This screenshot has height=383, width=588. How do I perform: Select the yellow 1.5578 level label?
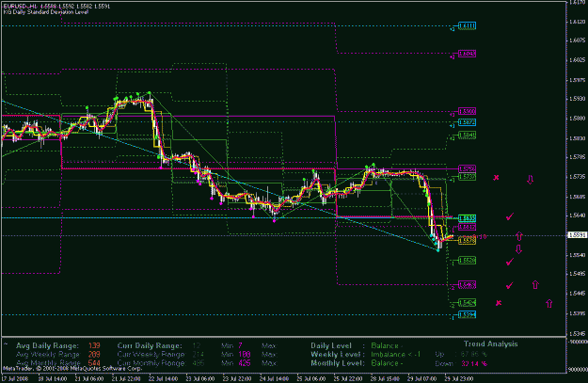pyautogui.click(x=468, y=241)
